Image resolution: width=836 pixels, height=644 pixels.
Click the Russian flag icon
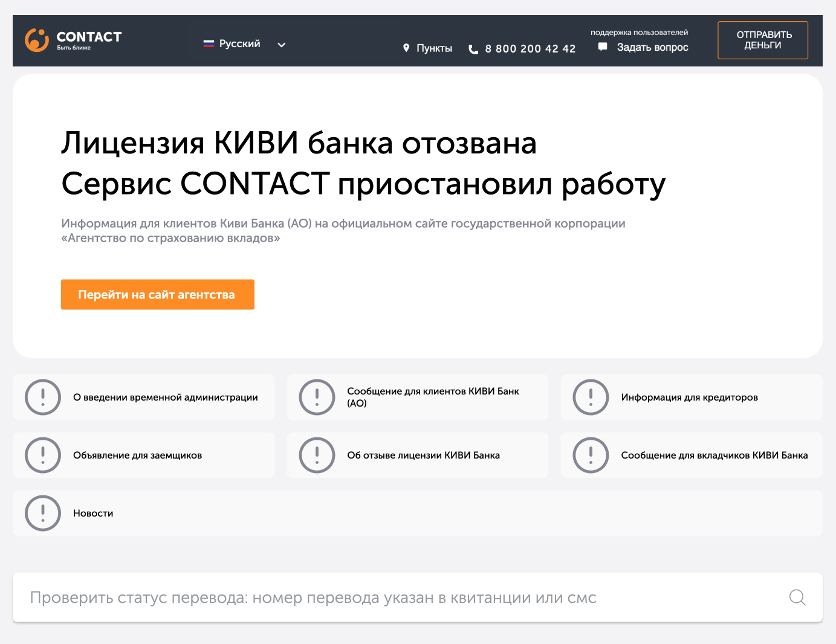pyautogui.click(x=209, y=43)
